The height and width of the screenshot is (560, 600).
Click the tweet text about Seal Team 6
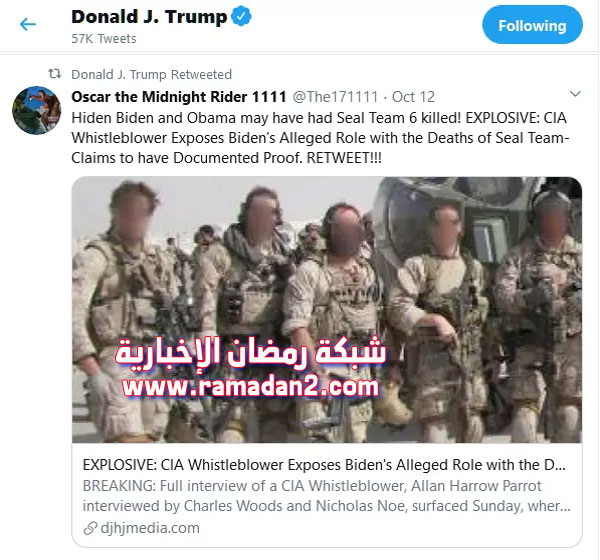tap(320, 138)
